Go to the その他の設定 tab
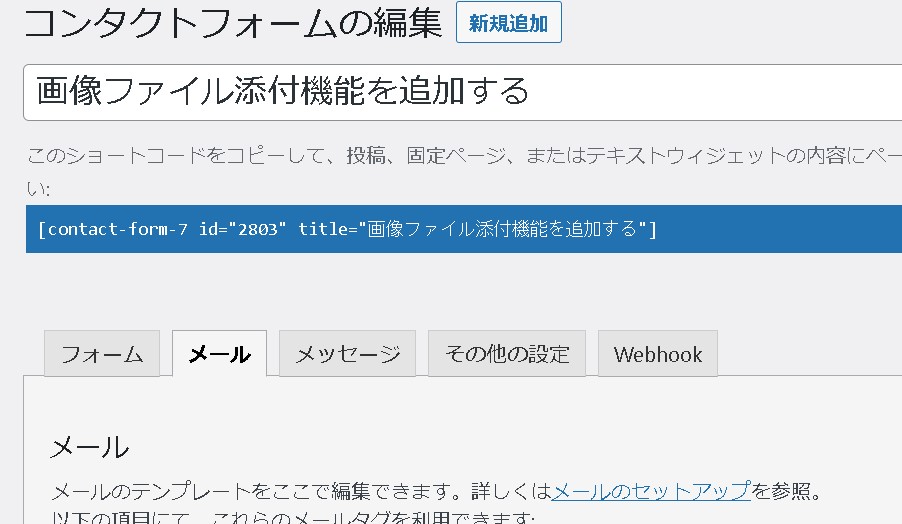Screen dimensions: 902x524 pos(506,354)
